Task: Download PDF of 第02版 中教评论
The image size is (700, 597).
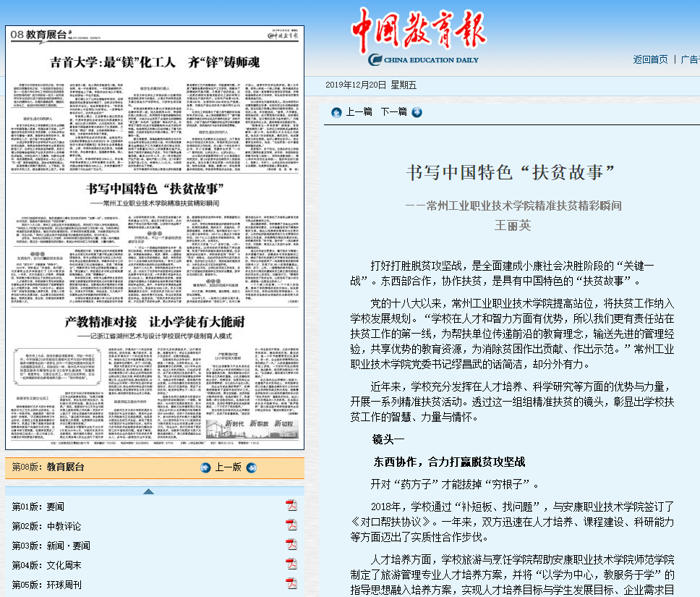Action: tap(291, 525)
